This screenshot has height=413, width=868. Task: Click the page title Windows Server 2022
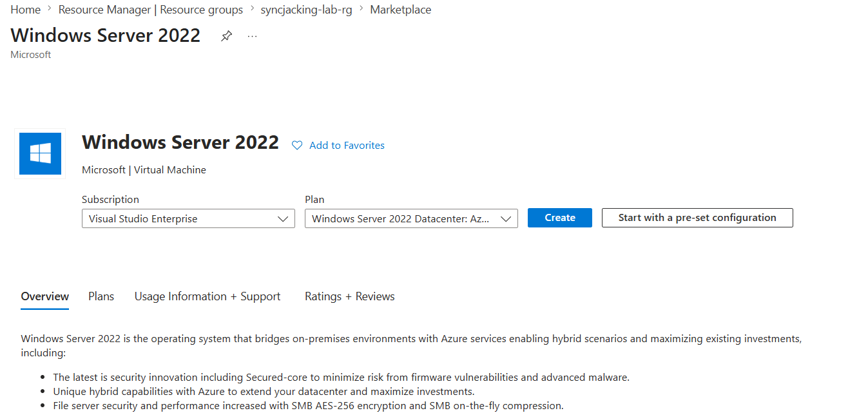(106, 35)
